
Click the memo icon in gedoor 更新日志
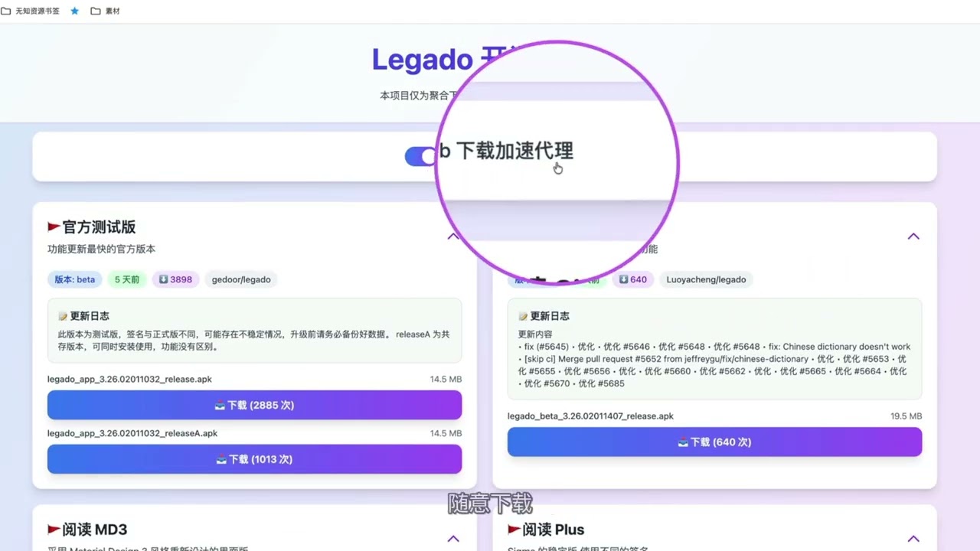coord(63,316)
